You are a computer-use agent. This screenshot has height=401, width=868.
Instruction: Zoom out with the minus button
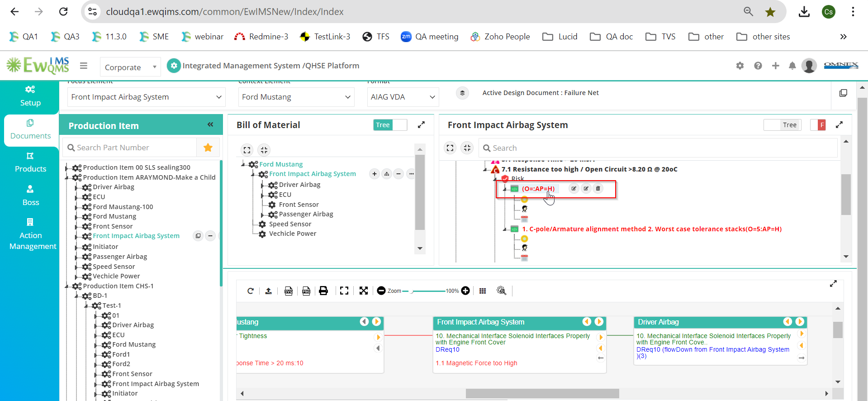tap(381, 291)
